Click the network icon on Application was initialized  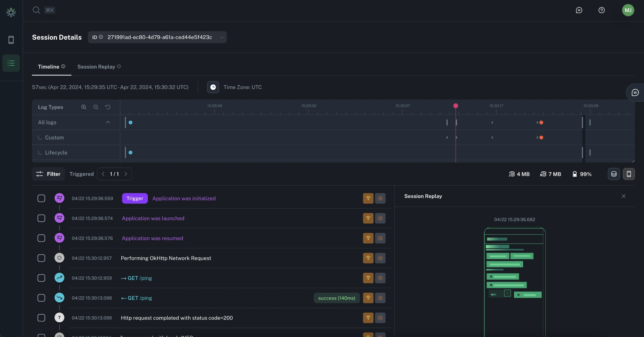tap(368, 198)
